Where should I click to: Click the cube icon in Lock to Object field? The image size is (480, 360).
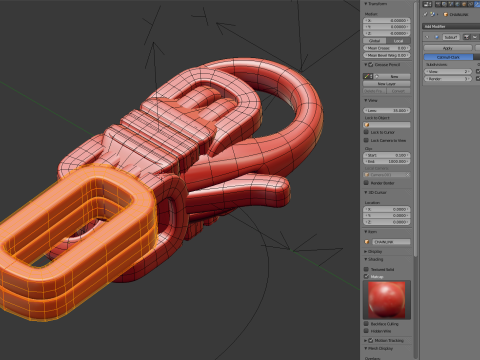coord(367,125)
